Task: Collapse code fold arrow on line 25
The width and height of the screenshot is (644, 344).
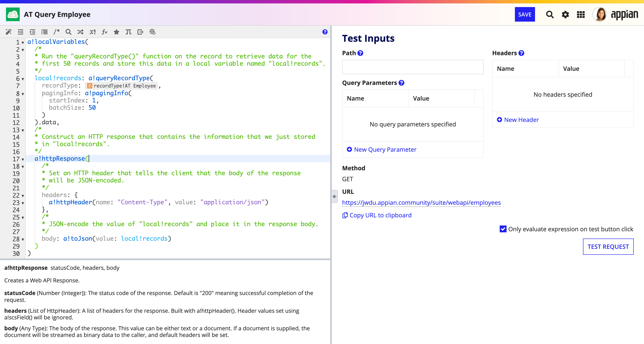Action: (23, 218)
